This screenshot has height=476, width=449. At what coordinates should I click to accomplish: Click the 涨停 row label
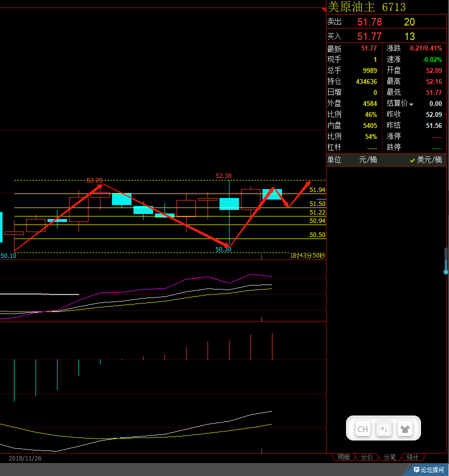point(393,136)
